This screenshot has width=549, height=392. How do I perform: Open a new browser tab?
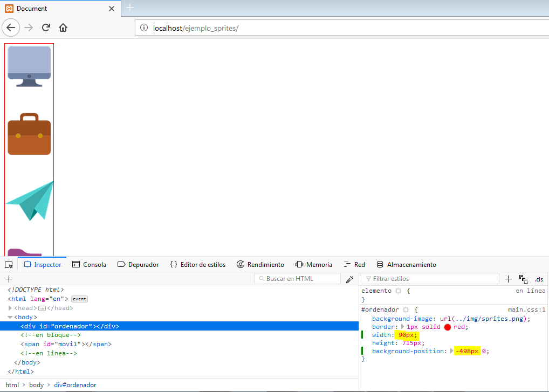[x=129, y=8]
